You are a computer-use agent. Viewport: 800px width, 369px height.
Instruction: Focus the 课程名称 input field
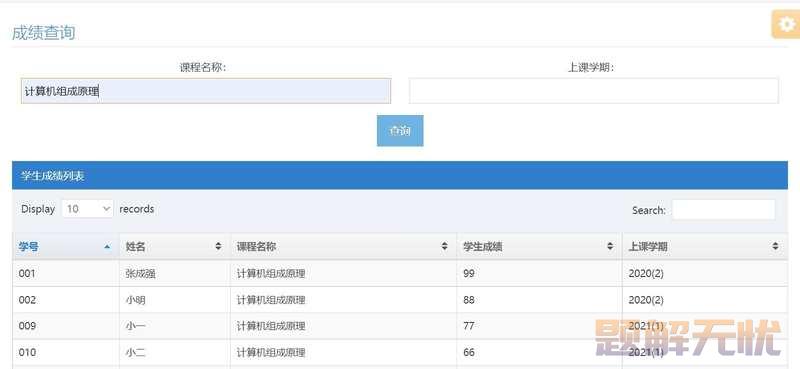click(206, 91)
